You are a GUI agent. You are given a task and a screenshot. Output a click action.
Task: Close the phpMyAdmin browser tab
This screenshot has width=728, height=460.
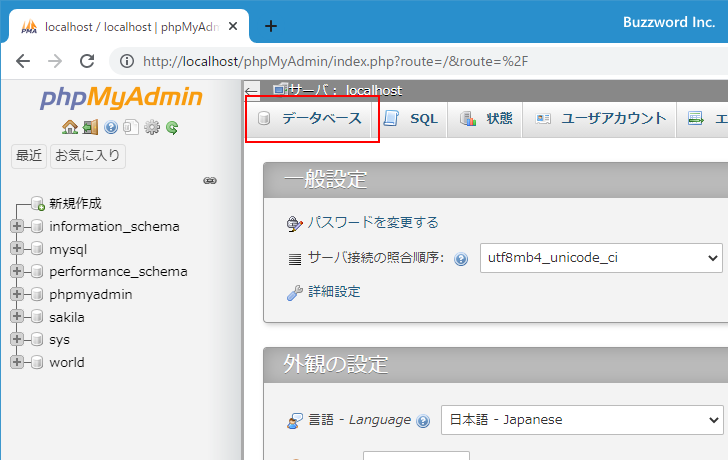coord(233,26)
